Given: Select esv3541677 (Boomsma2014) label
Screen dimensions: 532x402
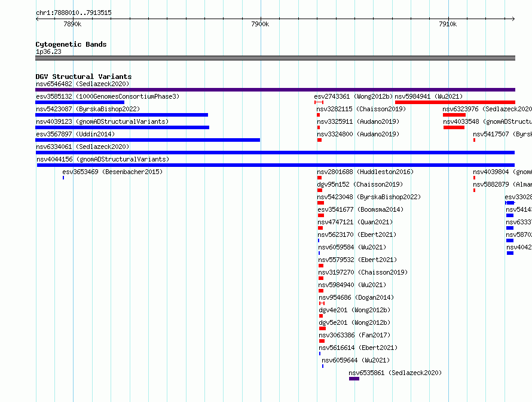Looking at the screenshot, I should pyautogui.click(x=360, y=209).
